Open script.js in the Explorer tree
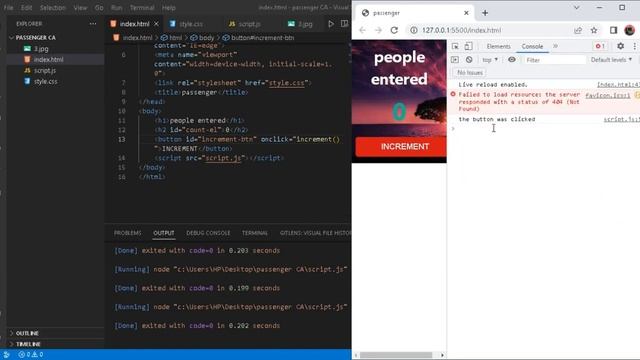640x360 pixels. 45,70
